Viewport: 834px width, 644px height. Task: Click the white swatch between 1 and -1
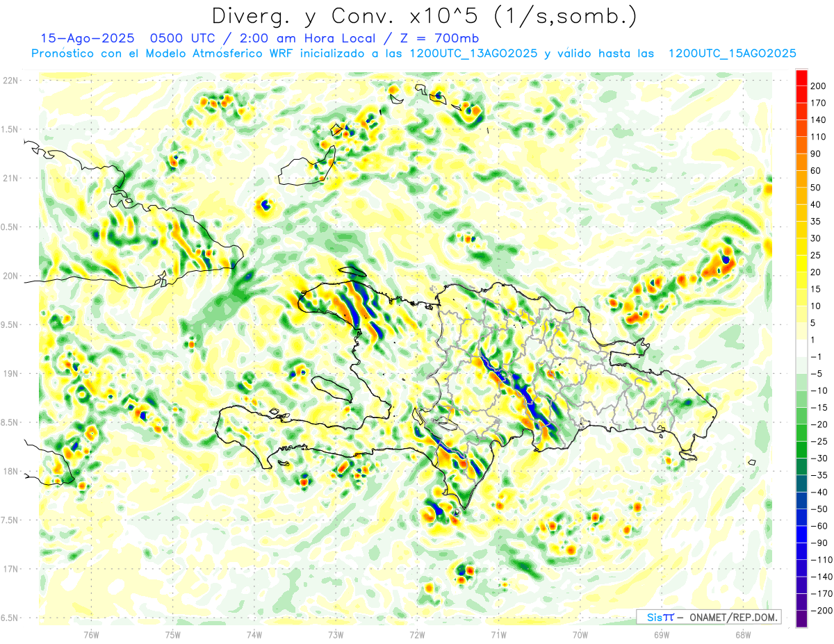click(801, 348)
